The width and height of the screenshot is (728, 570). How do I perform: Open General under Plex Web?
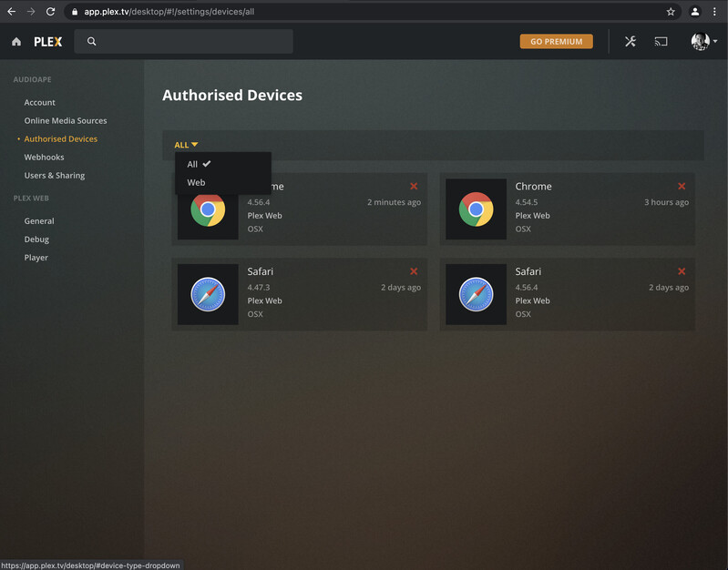(39, 221)
